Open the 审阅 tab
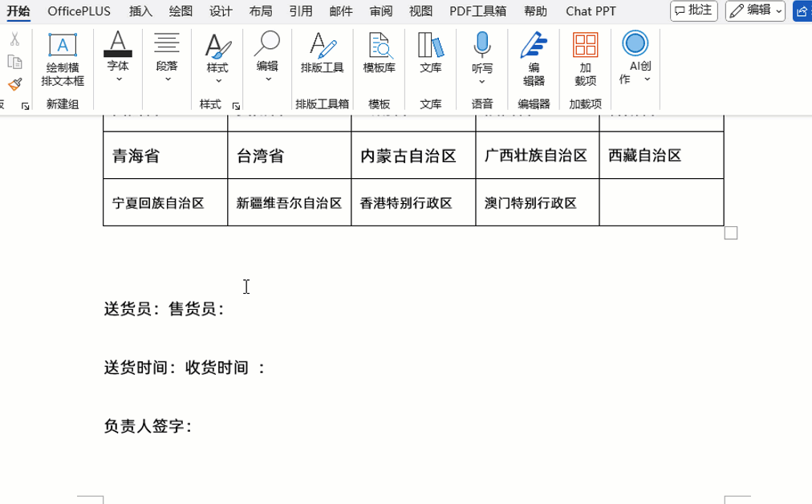 381,11
